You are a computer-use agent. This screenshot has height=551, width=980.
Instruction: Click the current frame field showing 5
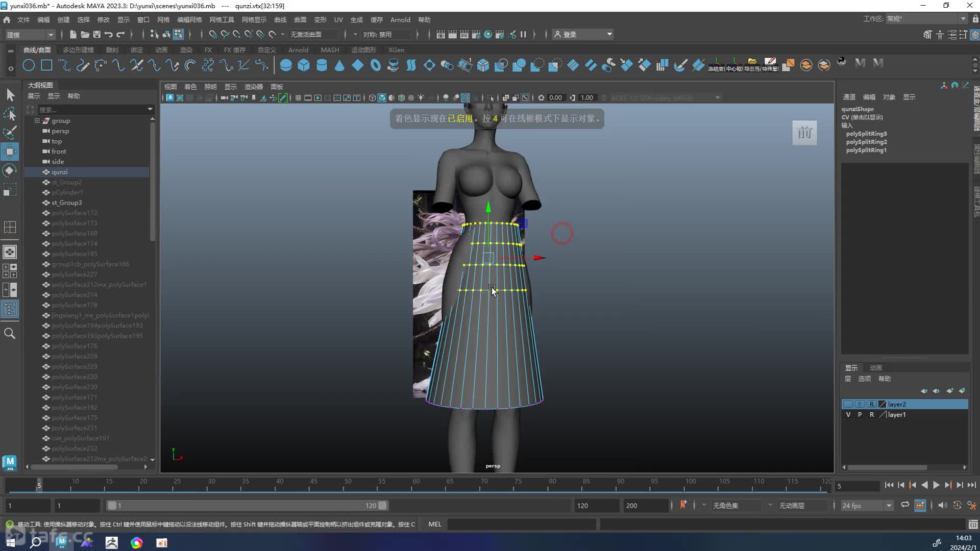tap(857, 486)
